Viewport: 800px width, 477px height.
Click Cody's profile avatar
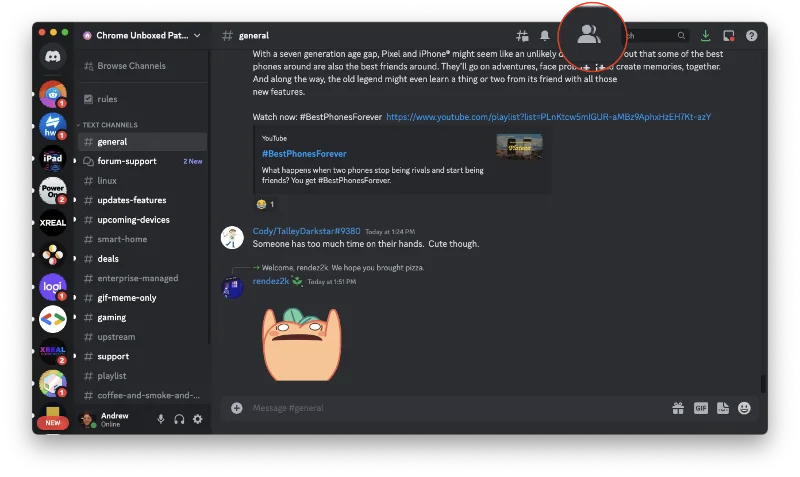point(232,238)
